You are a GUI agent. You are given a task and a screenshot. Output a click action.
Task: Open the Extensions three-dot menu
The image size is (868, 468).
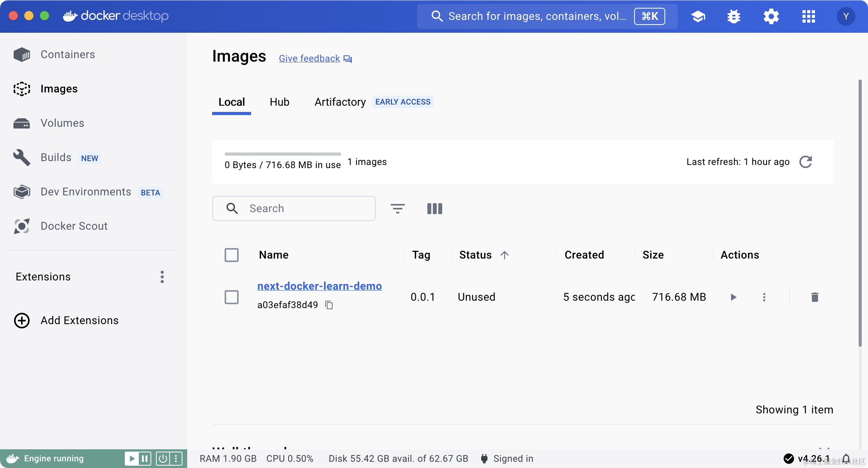[x=162, y=277]
